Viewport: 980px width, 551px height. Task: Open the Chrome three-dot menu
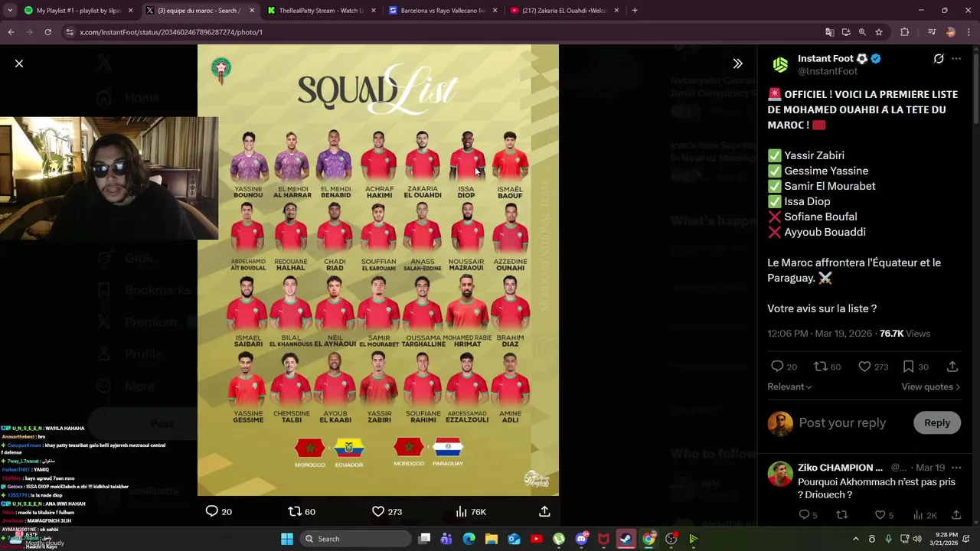(x=969, y=32)
